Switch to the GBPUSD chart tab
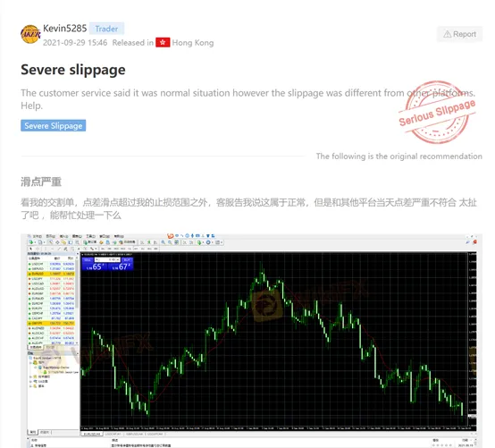The width and height of the screenshot is (495, 448). [135, 434]
